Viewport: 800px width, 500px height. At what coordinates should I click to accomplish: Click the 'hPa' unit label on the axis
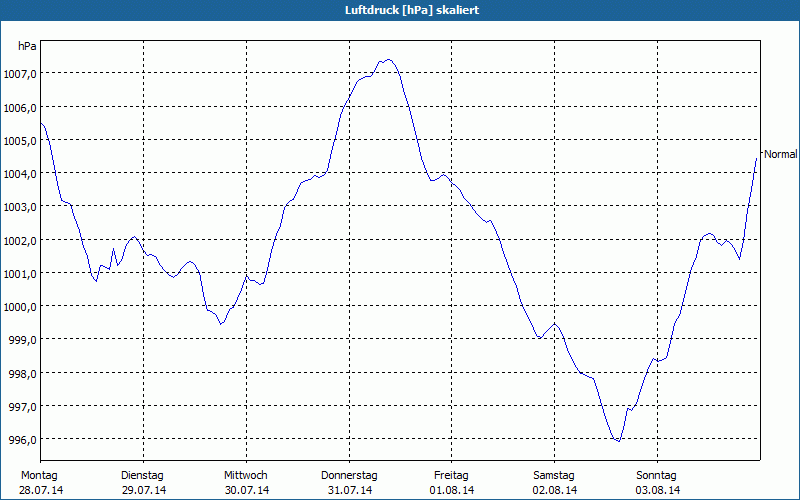[27, 46]
